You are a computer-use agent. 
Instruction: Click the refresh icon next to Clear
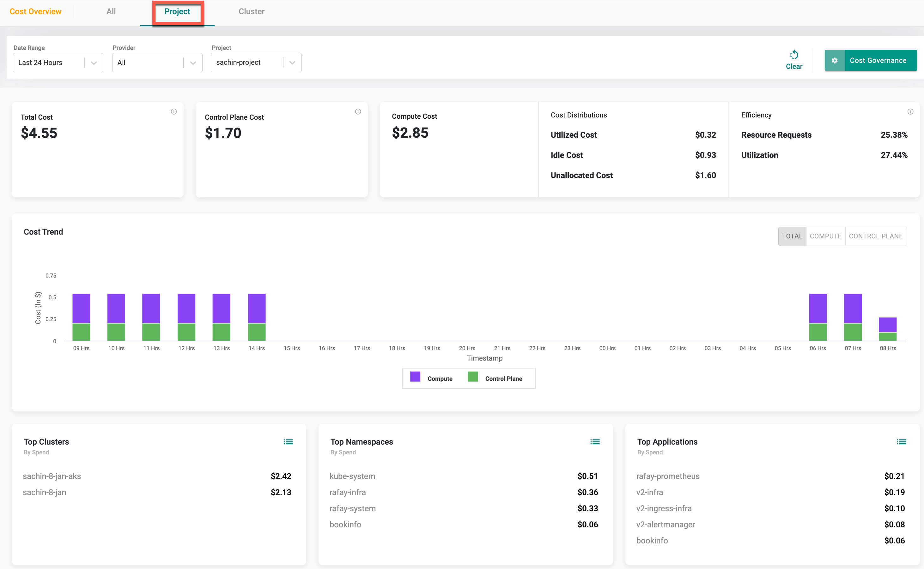tap(793, 54)
